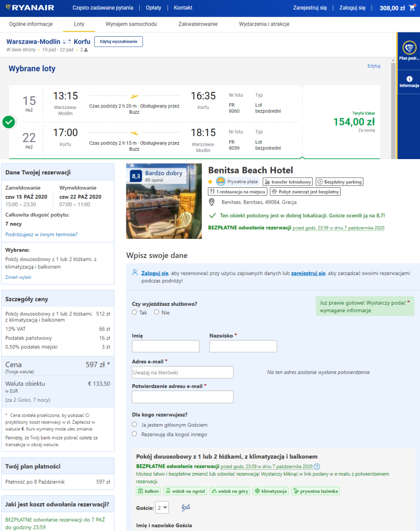Image resolution: width=420 pixels, height=531 pixels.
Task: Click Zaloguj się in header
Action: click(x=352, y=7)
